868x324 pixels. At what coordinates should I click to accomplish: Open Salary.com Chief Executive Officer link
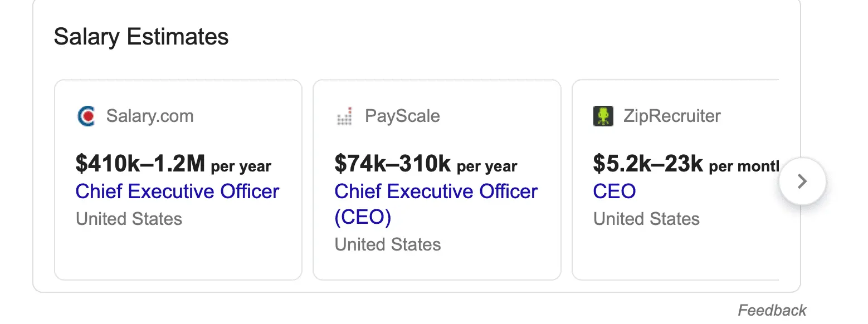(177, 192)
